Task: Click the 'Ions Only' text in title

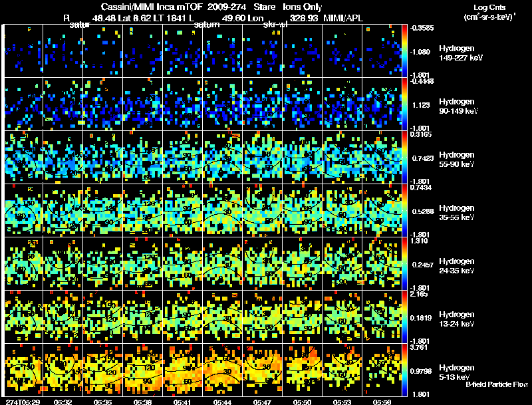Action: [x=303, y=7]
